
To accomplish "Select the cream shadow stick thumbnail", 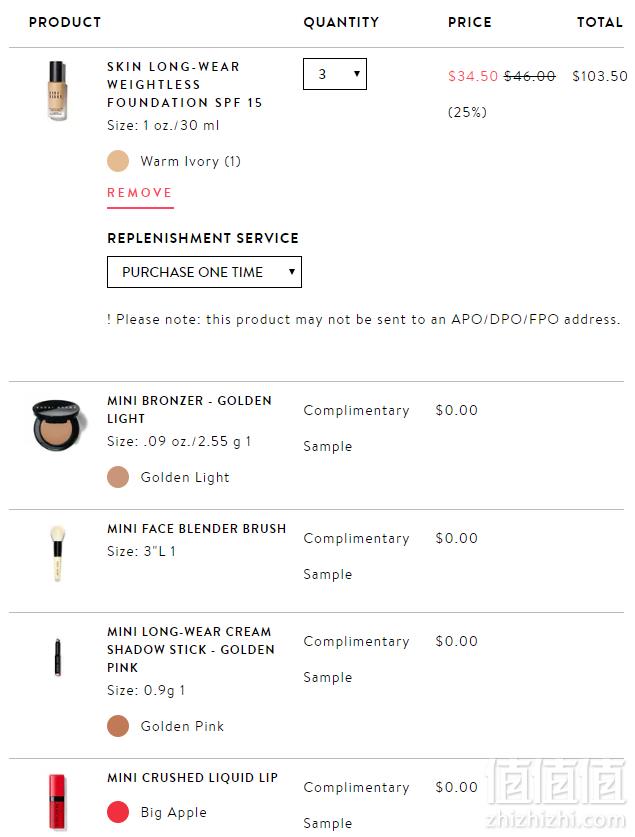I will point(58,657).
